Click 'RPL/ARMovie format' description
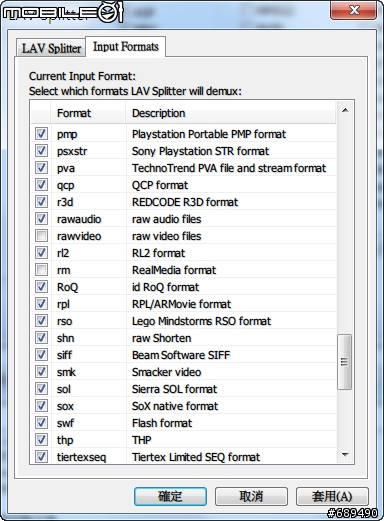 [x=181, y=304]
